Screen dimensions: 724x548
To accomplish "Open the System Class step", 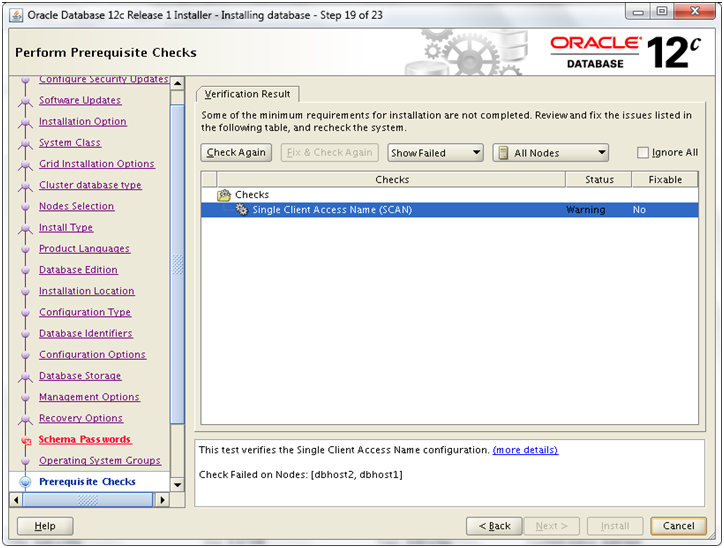I will click(70, 143).
